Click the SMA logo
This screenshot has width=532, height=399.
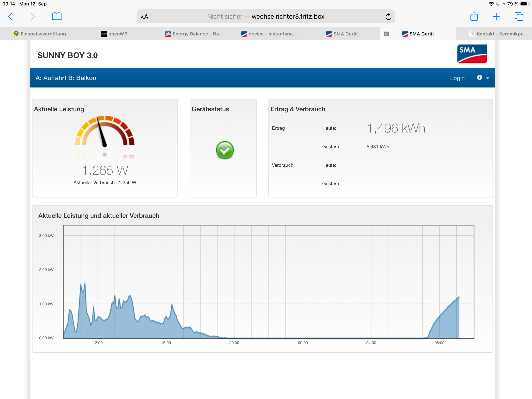[472, 54]
